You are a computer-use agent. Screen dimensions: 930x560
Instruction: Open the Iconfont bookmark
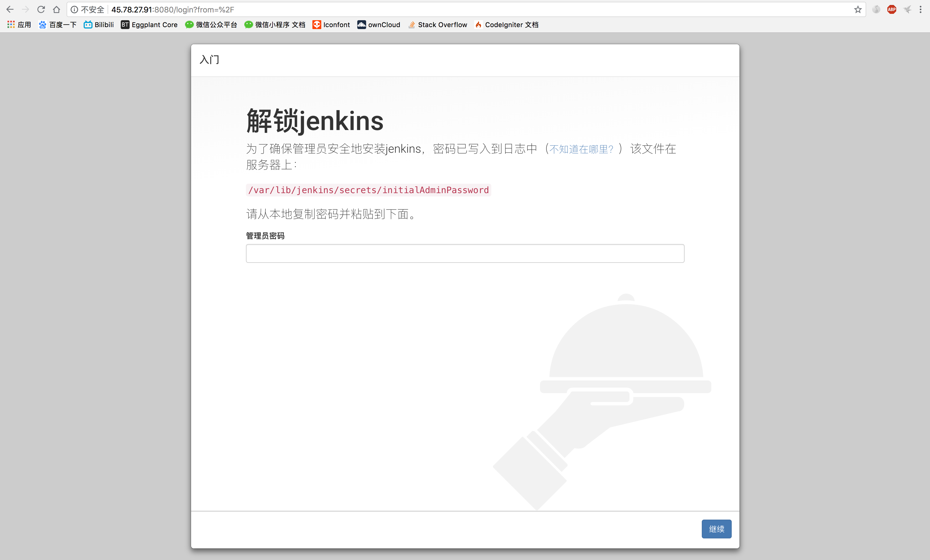tap(331, 25)
